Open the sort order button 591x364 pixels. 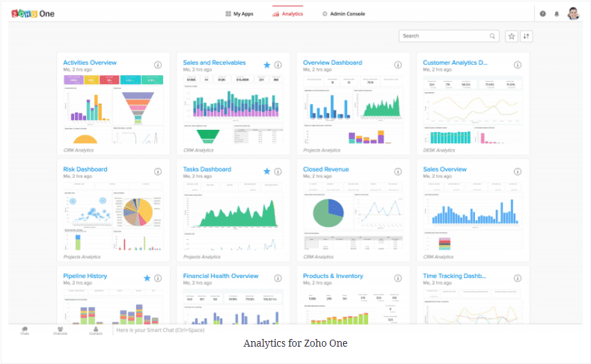tap(526, 36)
